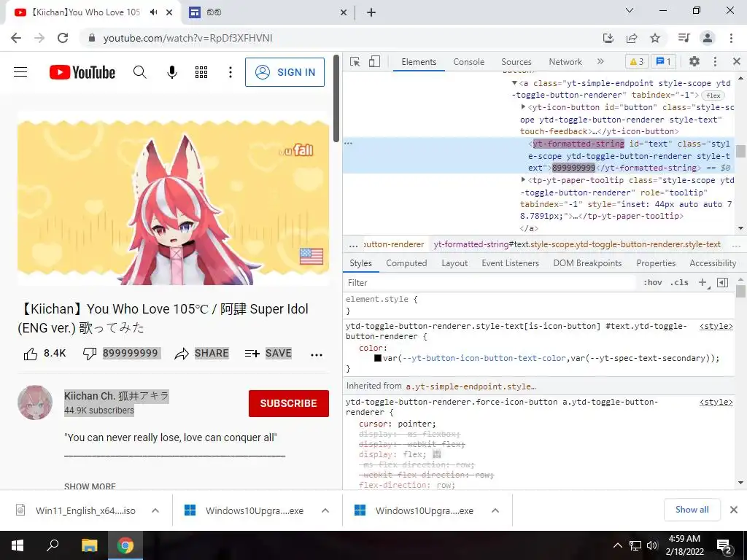The image size is (747, 560).
Task: Open Computed styles tab
Action: [x=406, y=263]
